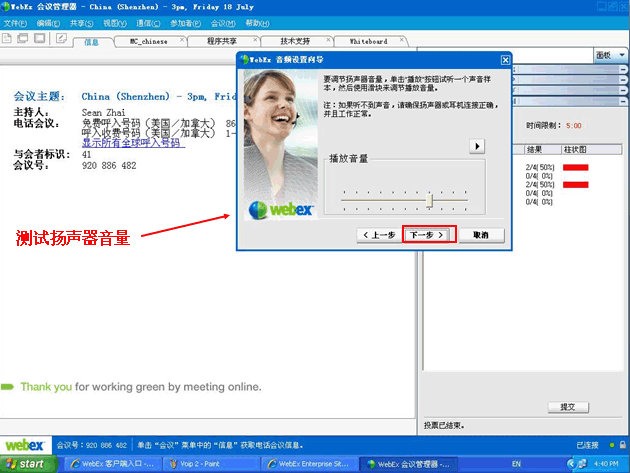This screenshot has height=473, width=630.
Task: Click the new document toolbar icon
Action: pos(6,39)
